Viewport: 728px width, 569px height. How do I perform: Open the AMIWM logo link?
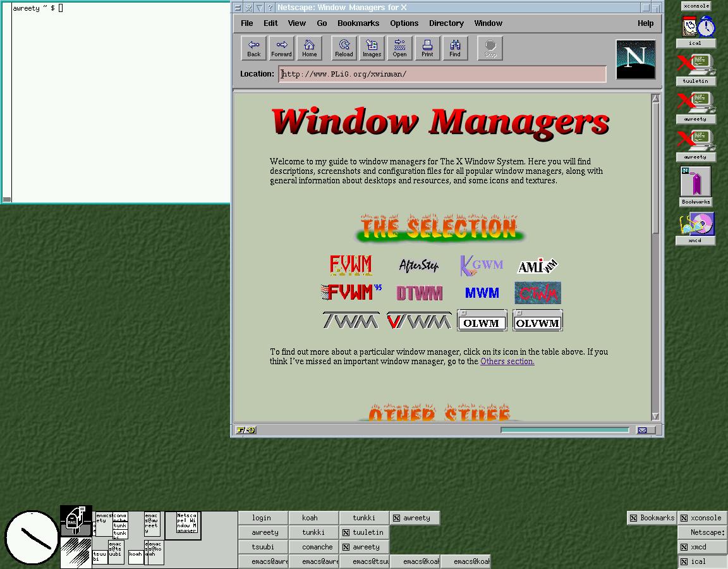click(x=538, y=266)
